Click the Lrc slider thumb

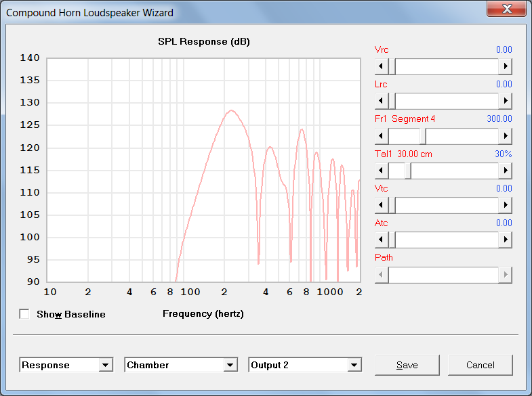(x=392, y=101)
